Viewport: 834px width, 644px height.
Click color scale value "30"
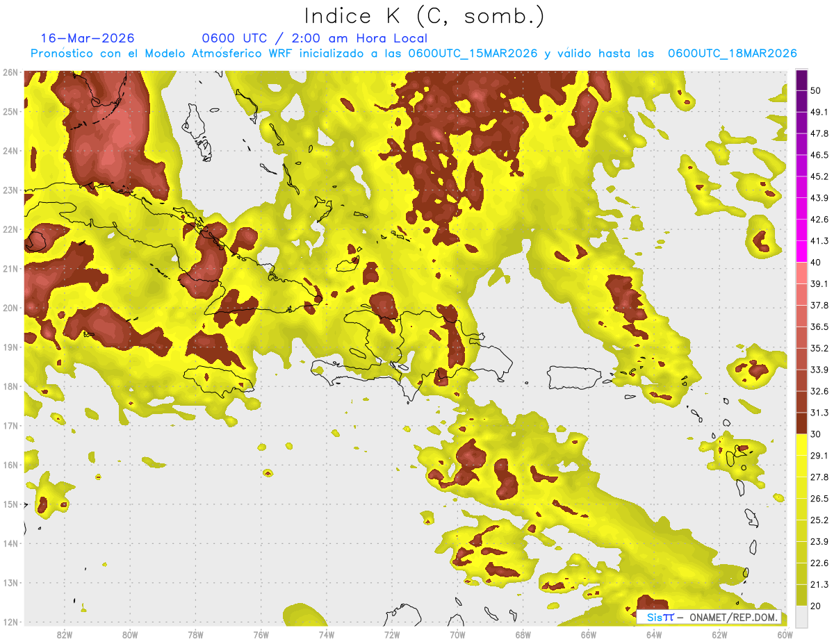click(816, 434)
